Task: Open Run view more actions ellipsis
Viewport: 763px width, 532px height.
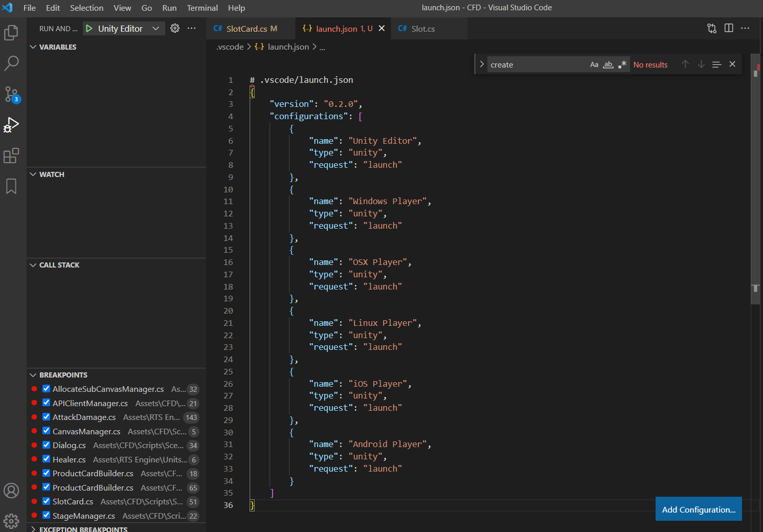Action: [192, 28]
